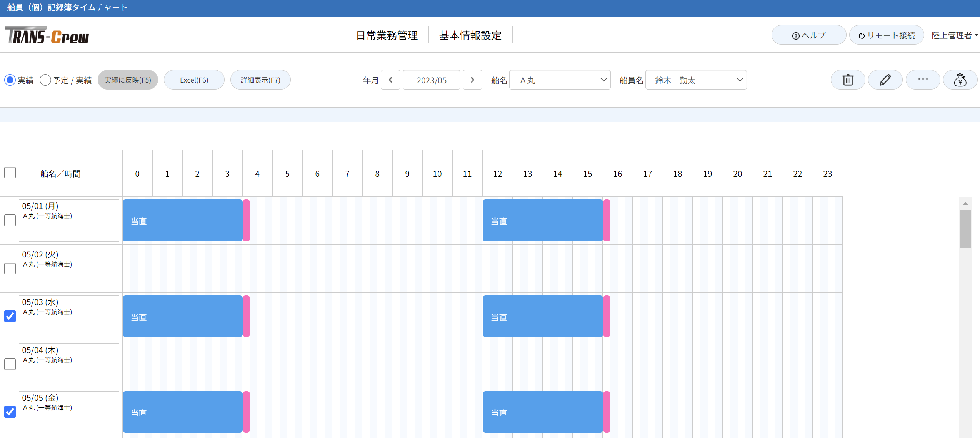Open the 基本情報設定 menu
The image size is (980, 438).
point(470,35)
